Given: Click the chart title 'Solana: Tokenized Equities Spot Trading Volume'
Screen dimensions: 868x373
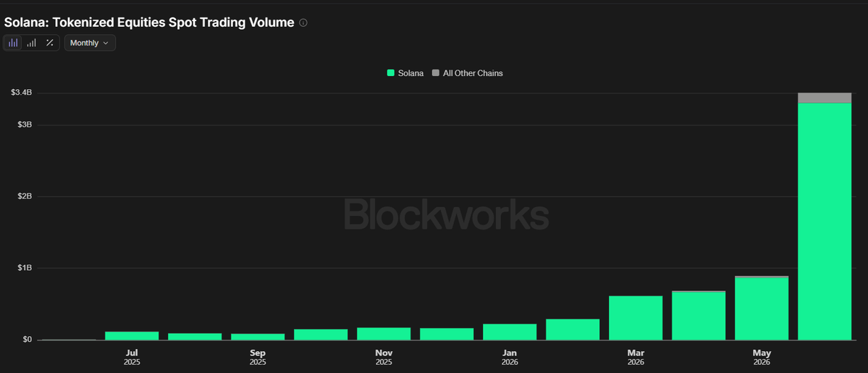Looking at the screenshot, I should pos(149,22).
